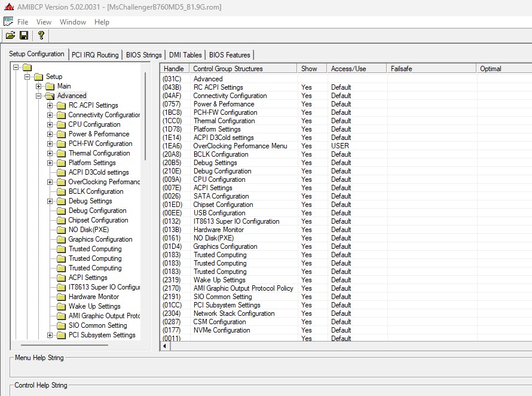Click the NO Disk(PXE) folder icon in tree
Viewport: 532px width, 396px height.
tap(61, 230)
